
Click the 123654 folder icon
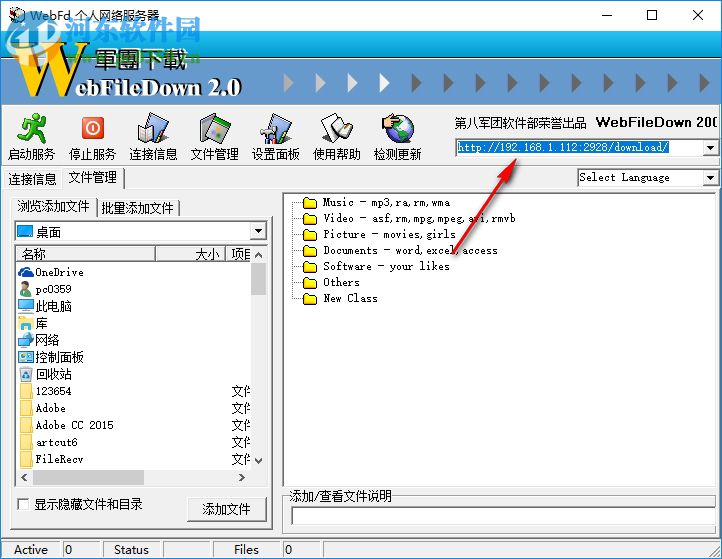[x=26, y=391]
